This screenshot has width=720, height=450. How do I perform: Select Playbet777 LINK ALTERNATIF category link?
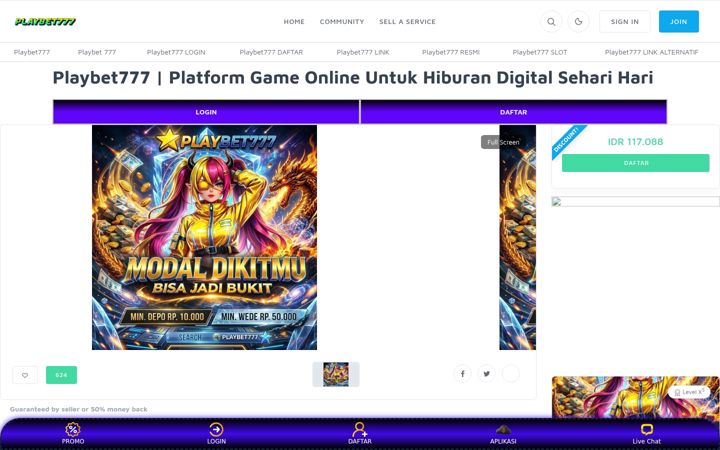click(x=651, y=52)
